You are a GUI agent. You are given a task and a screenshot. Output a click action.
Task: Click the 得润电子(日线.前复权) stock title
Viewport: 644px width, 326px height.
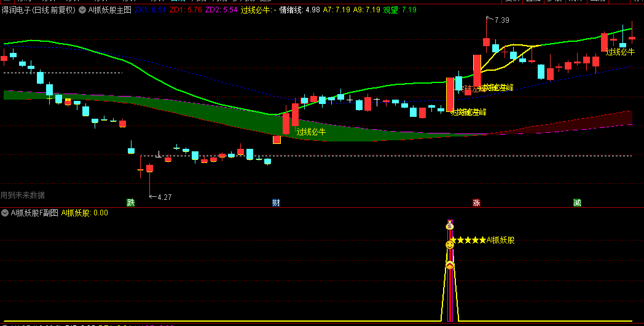pos(39,10)
